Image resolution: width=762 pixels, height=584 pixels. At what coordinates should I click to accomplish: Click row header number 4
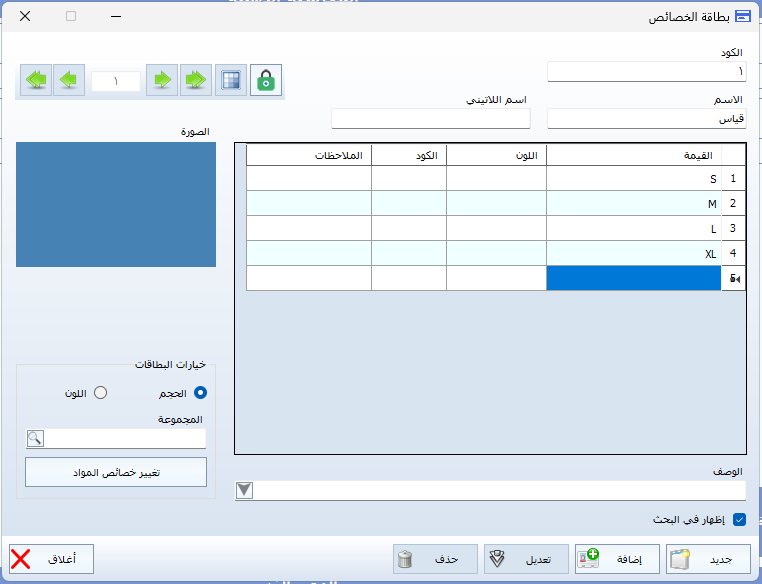pos(733,253)
